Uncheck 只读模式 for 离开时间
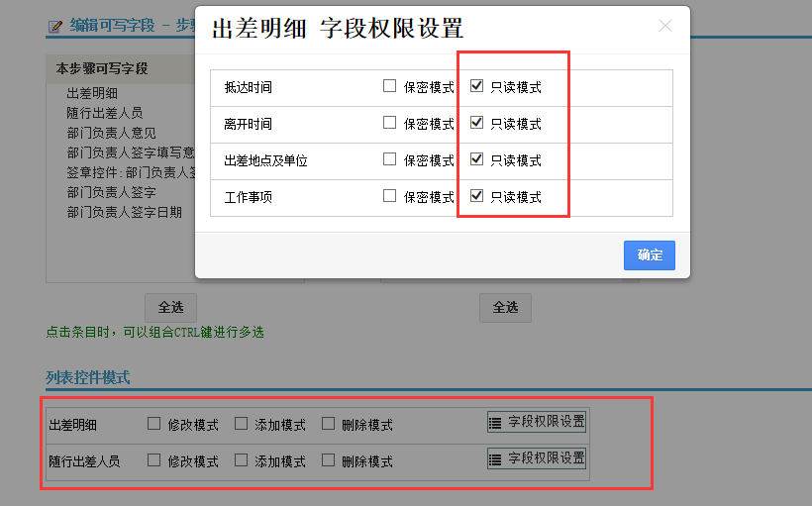The height and width of the screenshot is (506, 812). (476, 123)
